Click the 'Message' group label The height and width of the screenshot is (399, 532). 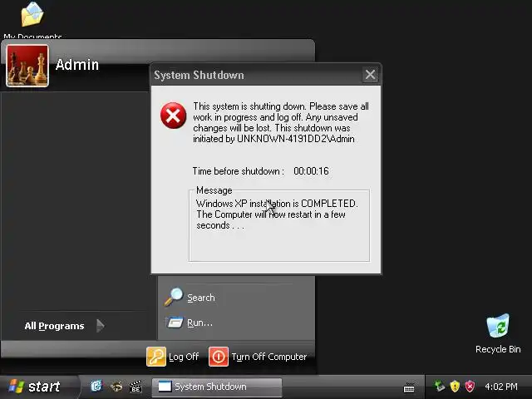(x=214, y=190)
